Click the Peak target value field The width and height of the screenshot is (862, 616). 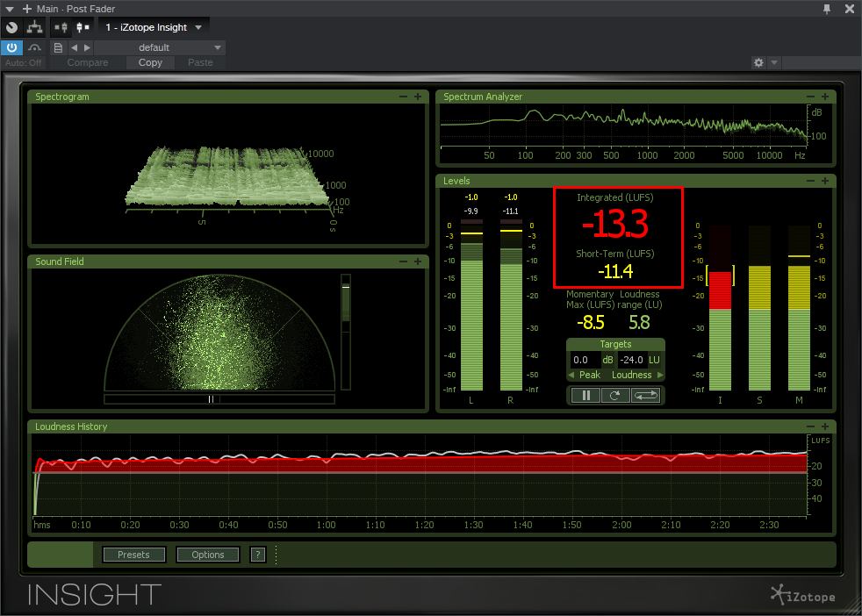585,360
